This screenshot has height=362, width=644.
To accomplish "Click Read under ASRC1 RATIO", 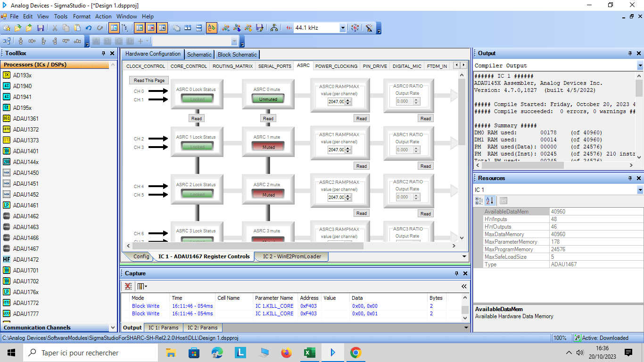I will 426,166.
